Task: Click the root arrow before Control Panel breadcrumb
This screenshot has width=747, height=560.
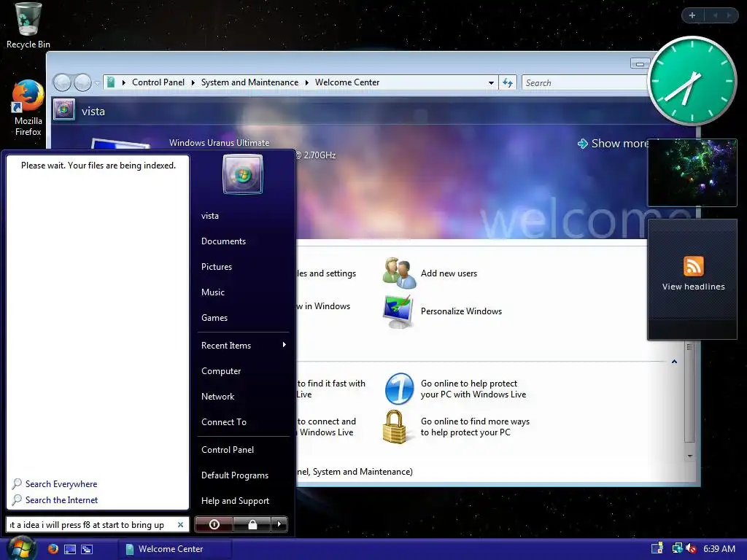Action: tap(124, 83)
